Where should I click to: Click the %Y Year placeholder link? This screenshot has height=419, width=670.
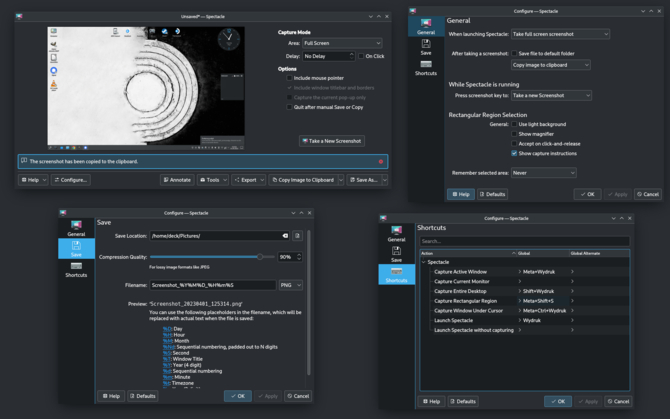coord(167,365)
